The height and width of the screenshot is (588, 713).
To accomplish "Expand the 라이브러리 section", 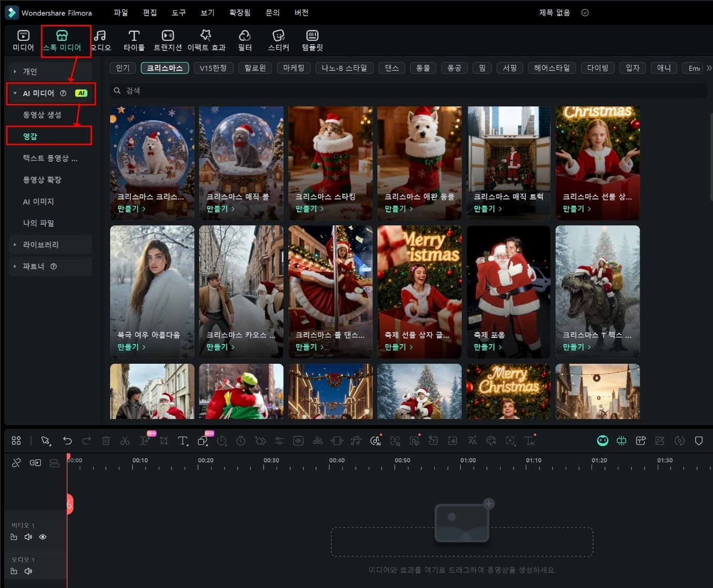I will click(40, 244).
